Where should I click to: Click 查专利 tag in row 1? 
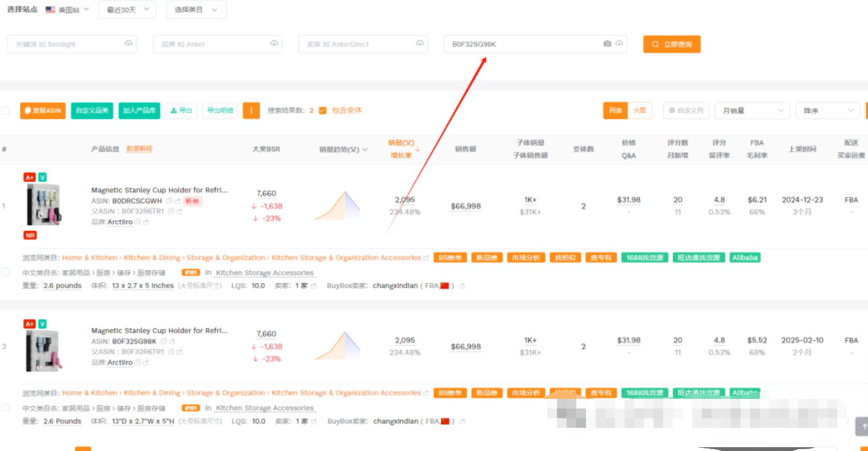pos(601,257)
